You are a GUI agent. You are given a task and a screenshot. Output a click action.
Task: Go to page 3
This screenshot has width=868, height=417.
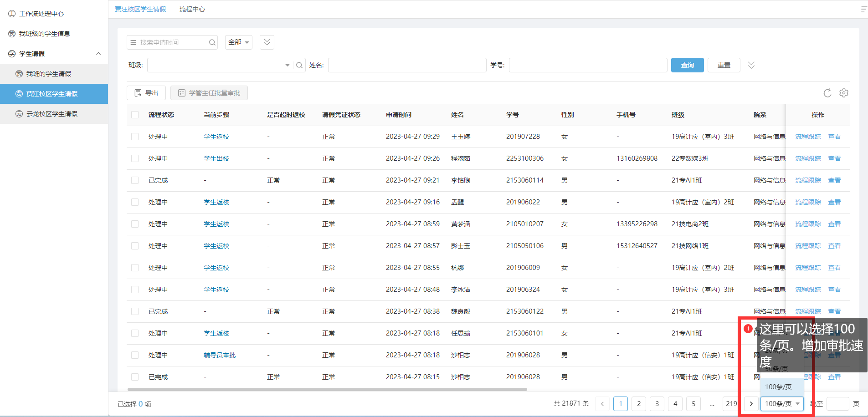(657, 404)
